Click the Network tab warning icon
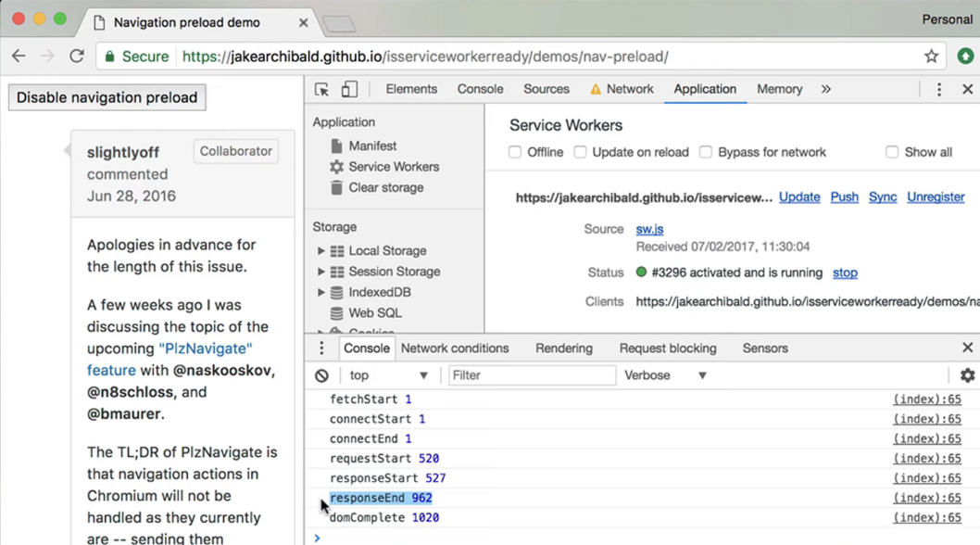The height and width of the screenshot is (545, 980). pyautogui.click(x=596, y=90)
